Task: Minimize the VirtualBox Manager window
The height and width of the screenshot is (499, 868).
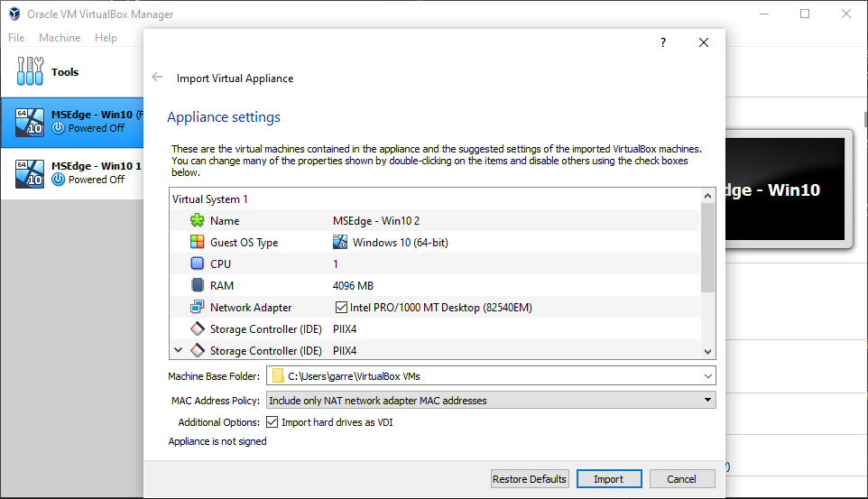Action: tap(764, 14)
